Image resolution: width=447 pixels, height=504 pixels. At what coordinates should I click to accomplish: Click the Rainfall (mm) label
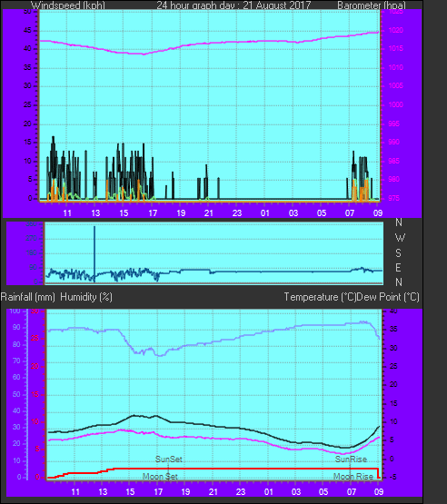pyautogui.click(x=27, y=297)
